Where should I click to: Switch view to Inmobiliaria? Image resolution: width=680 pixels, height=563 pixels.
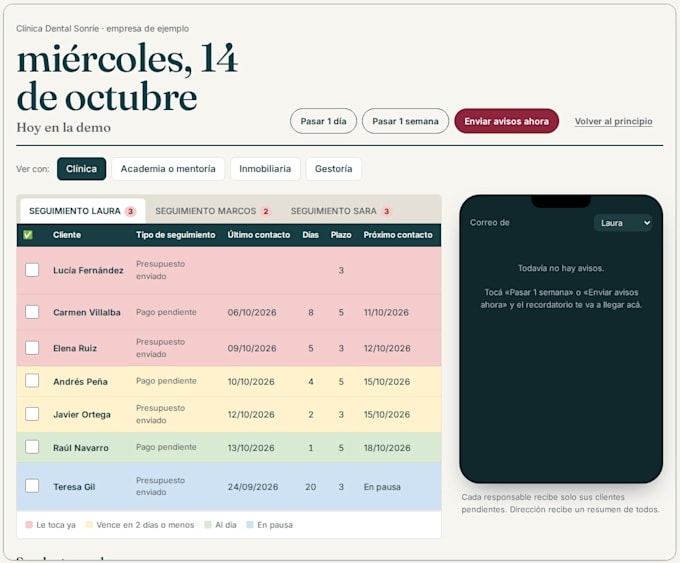pyautogui.click(x=265, y=169)
